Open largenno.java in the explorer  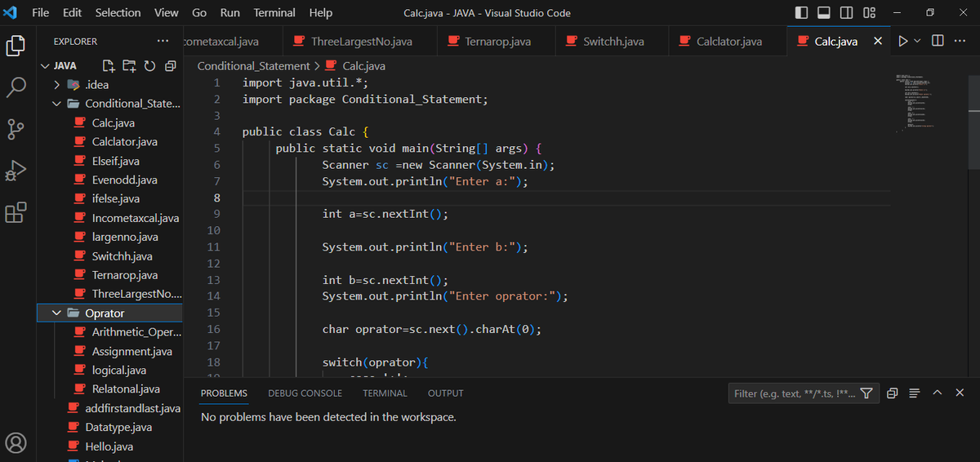(125, 237)
